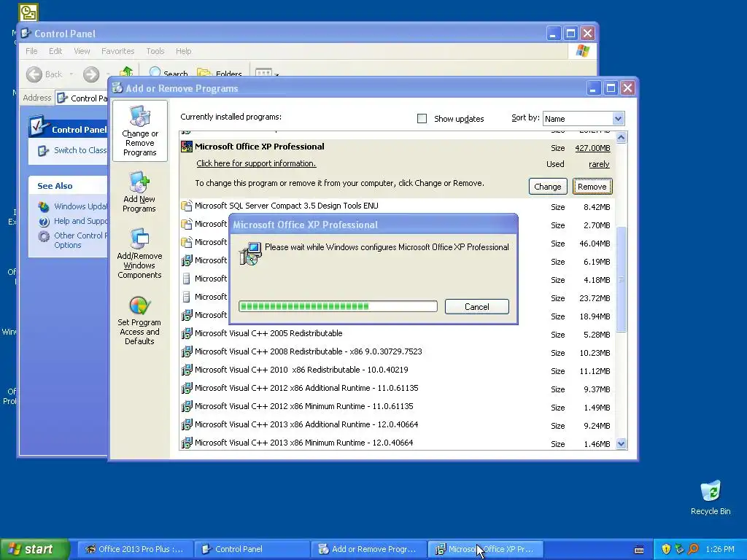The width and height of the screenshot is (747, 560).
Task: Click the orange magnifier tray icon
Action: click(693, 549)
